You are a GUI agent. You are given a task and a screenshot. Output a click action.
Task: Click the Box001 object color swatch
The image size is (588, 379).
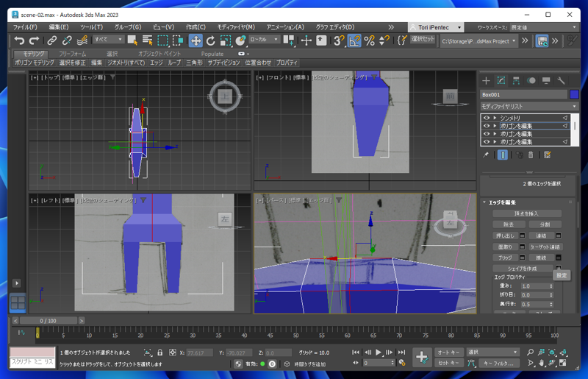[x=574, y=94]
